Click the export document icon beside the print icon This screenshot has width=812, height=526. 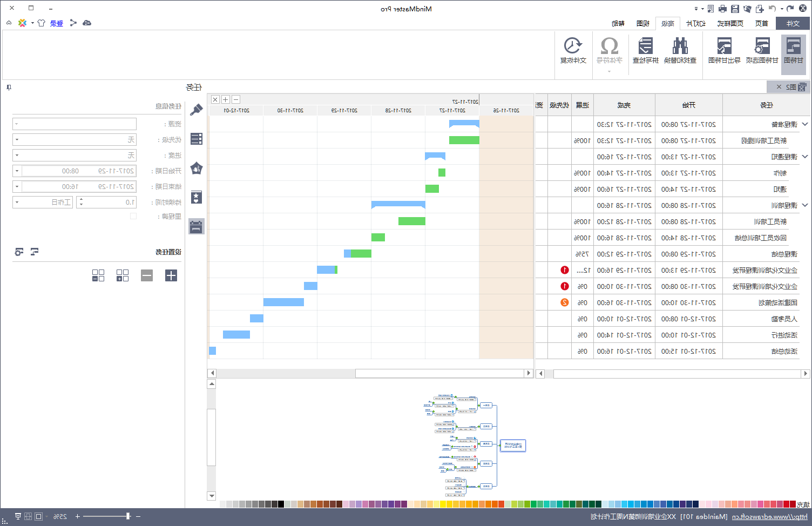tap(710, 9)
